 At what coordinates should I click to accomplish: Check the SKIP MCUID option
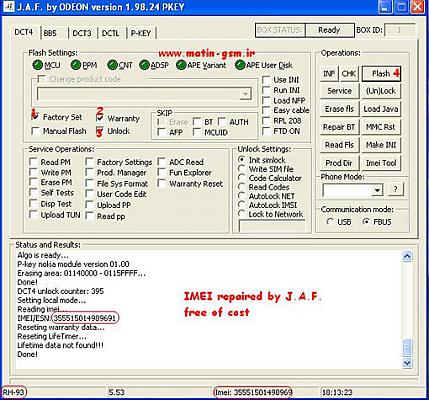point(197,132)
